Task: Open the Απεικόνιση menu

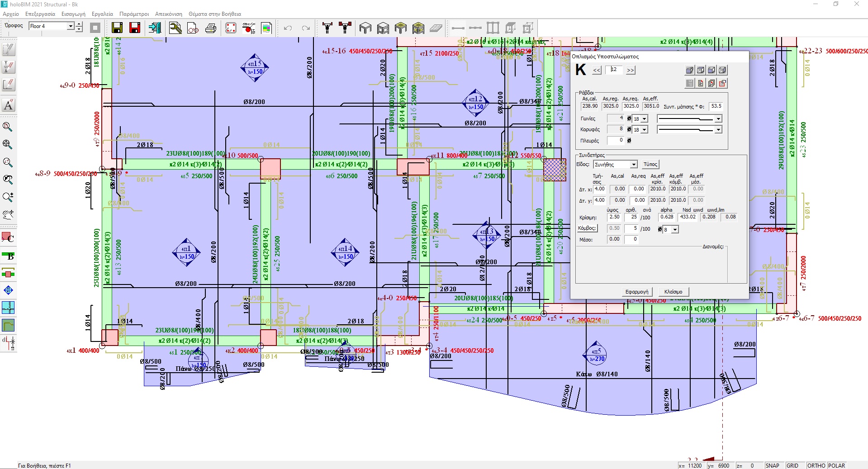Action: (169, 14)
